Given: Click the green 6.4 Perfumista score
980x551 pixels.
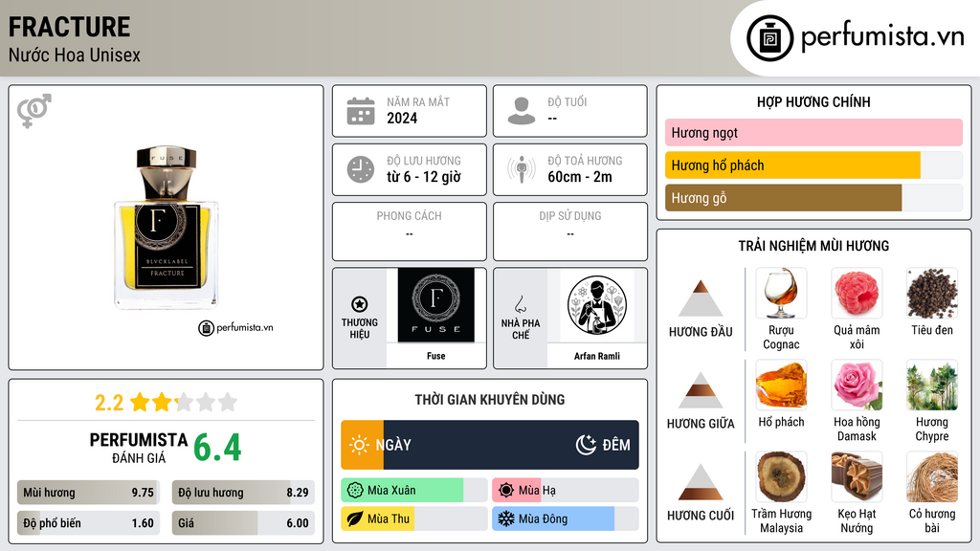Looking at the screenshot, I should point(217,448).
